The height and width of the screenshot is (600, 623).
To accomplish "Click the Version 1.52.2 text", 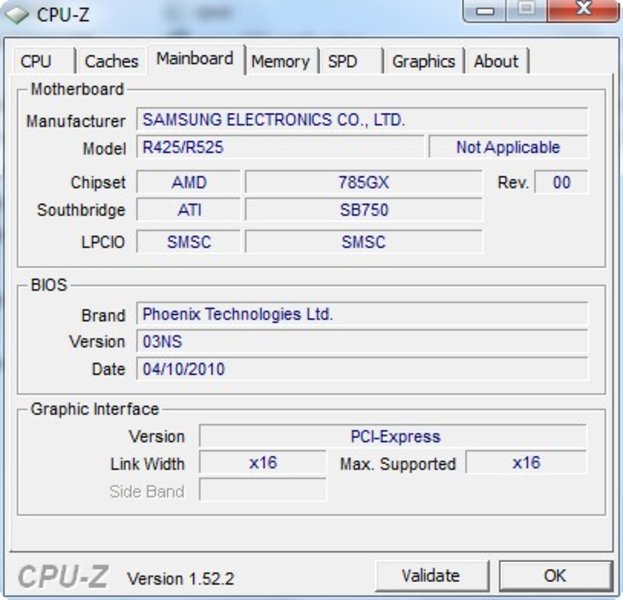I will click(x=181, y=579).
